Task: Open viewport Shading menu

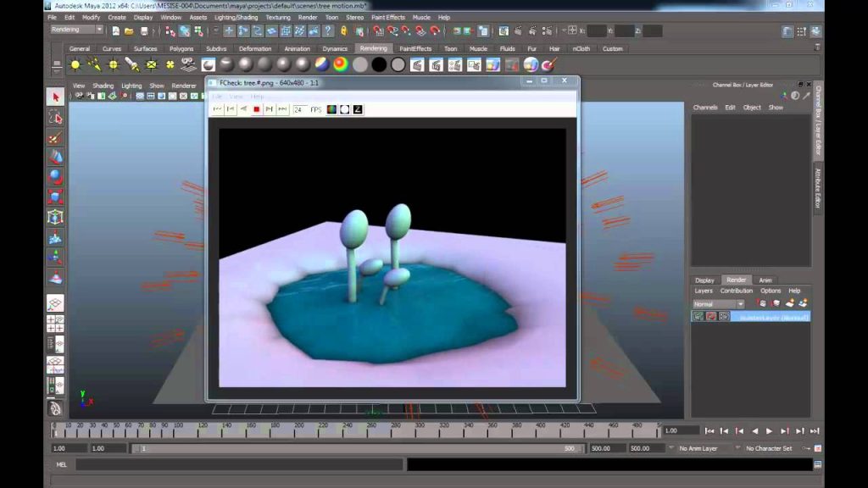Action: coord(103,86)
